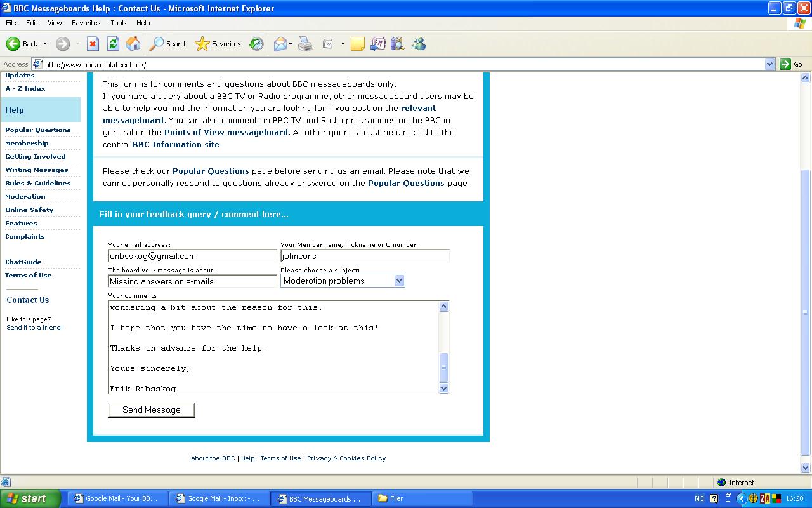Viewport: 812px width, 508px height.
Task: Click the page icon in Address bar
Action: [37, 64]
